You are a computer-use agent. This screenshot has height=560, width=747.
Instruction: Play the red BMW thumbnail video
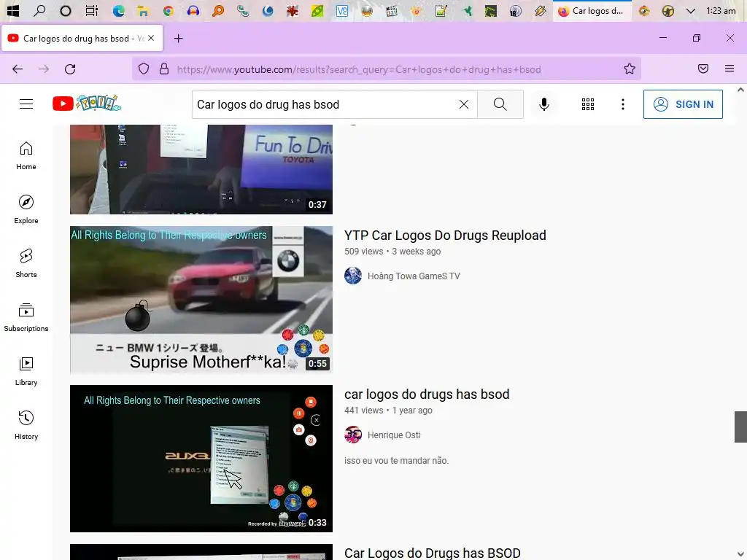201,300
